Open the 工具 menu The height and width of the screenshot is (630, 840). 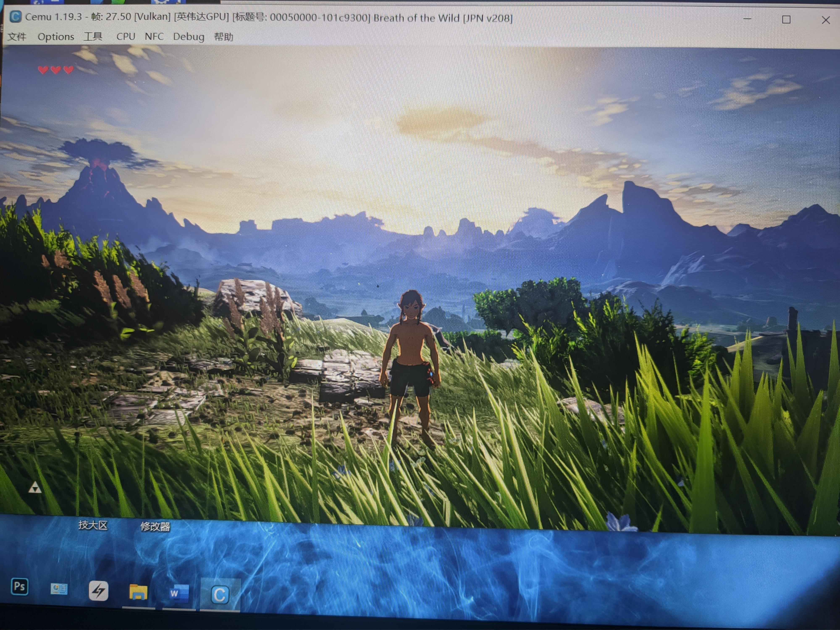pyautogui.click(x=93, y=37)
